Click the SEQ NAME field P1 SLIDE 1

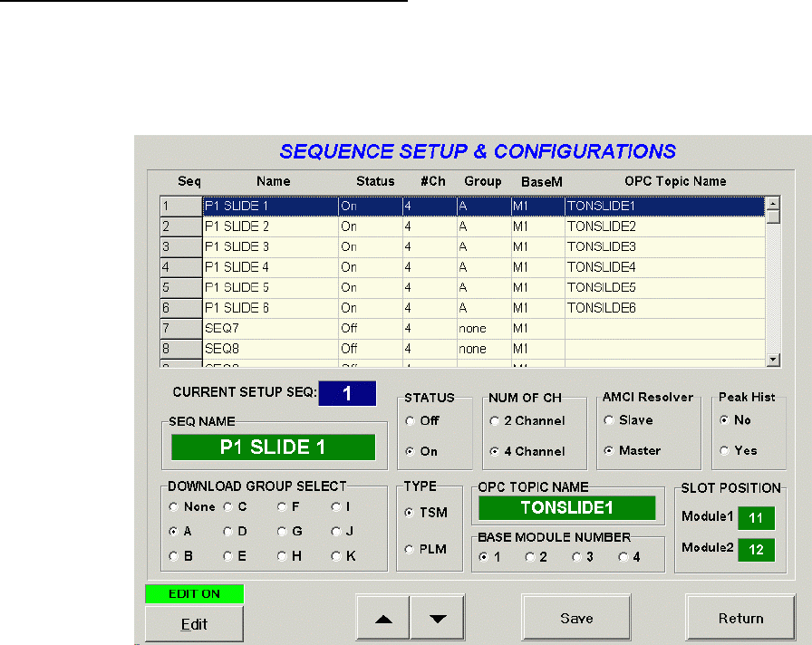[273, 448]
